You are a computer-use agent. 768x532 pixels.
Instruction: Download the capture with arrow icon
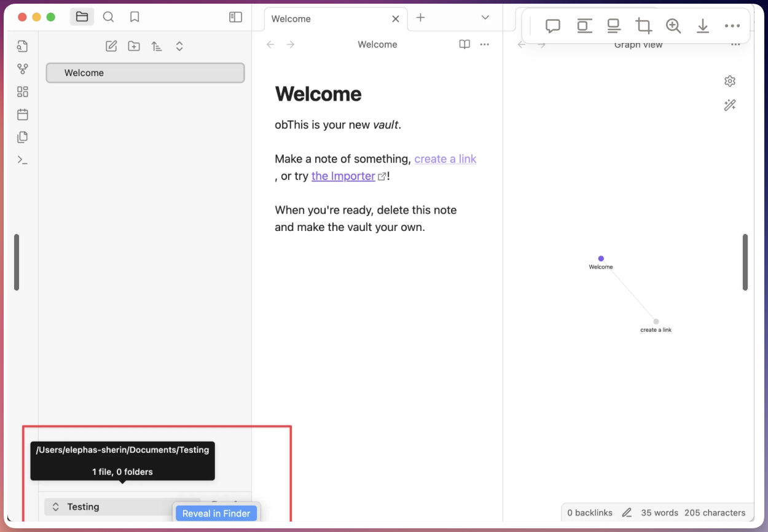point(703,26)
